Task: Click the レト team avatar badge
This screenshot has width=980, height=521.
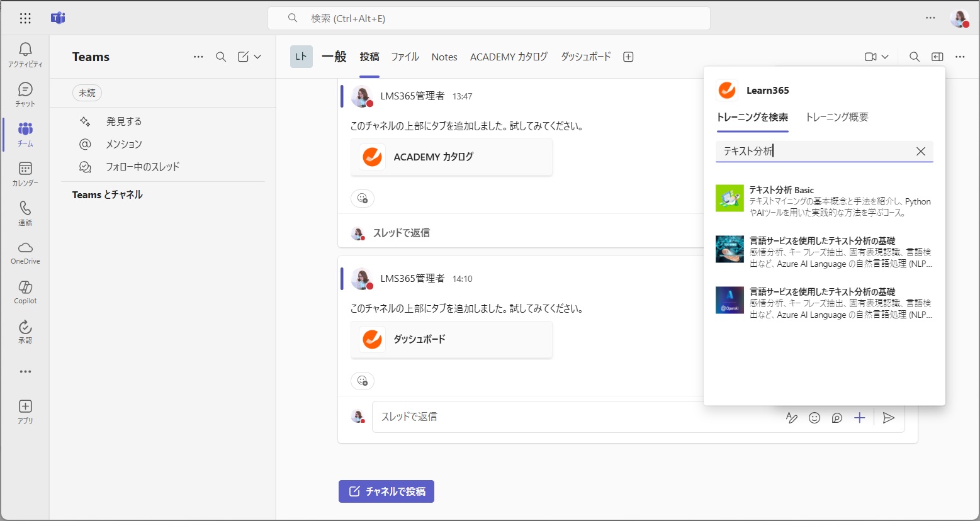Action: pyautogui.click(x=301, y=57)
